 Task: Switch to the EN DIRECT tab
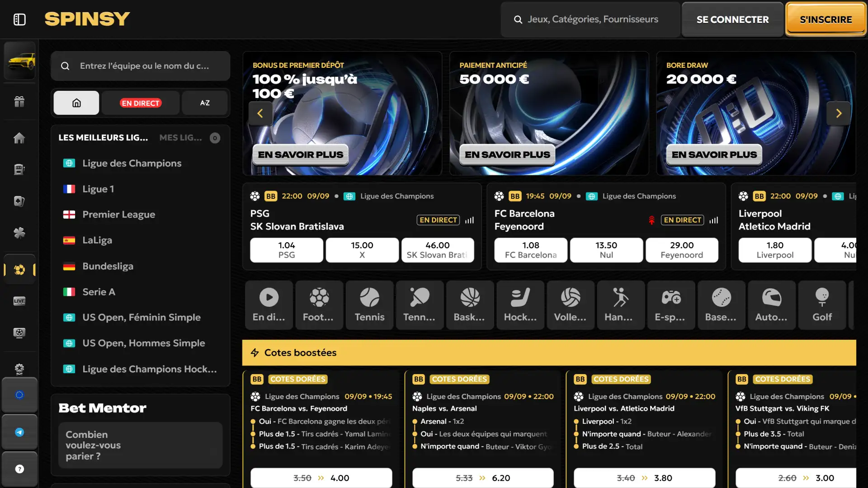click(141, 103)
